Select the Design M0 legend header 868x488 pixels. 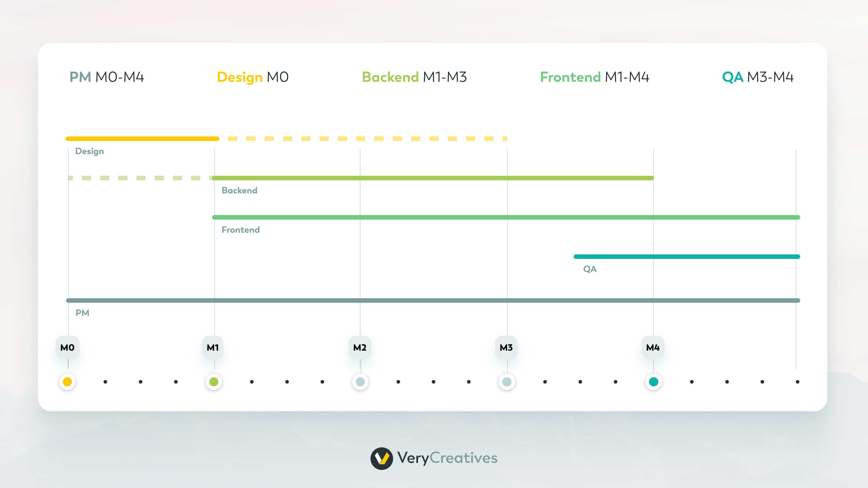(x=253, y=77)
